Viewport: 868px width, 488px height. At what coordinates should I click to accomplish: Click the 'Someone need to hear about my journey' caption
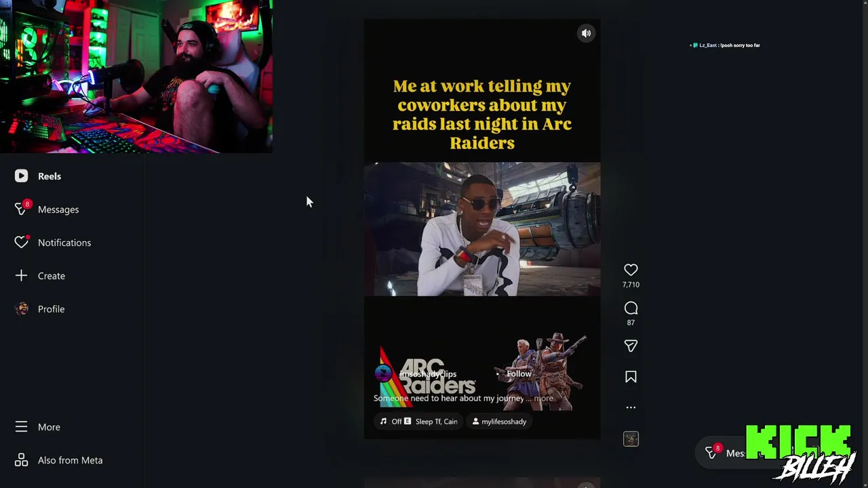tap(448, 399)
